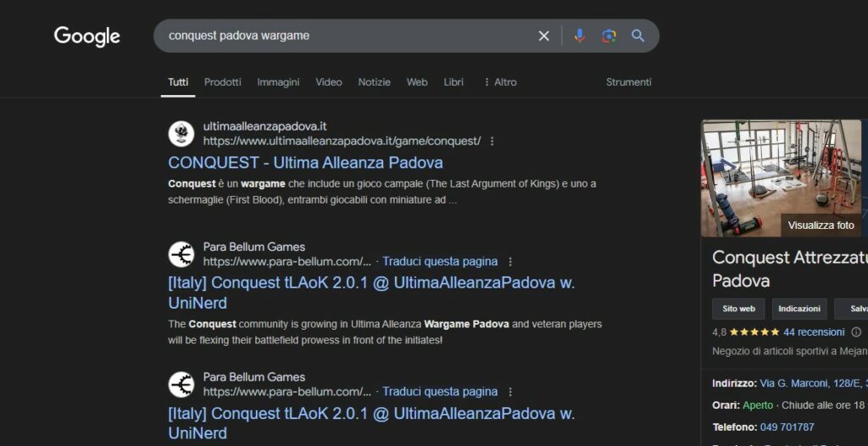Switch to the Immagini tab

coord(278,82)
